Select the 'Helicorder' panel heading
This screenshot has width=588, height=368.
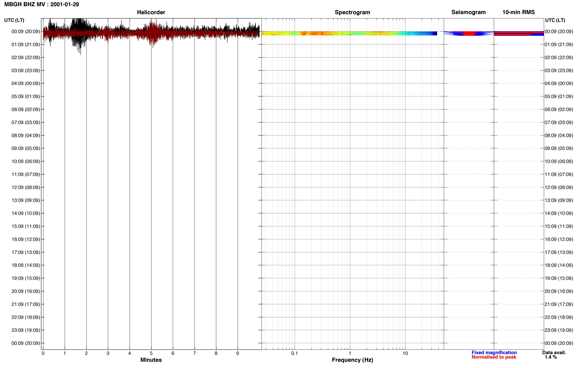tap(151, 12)
